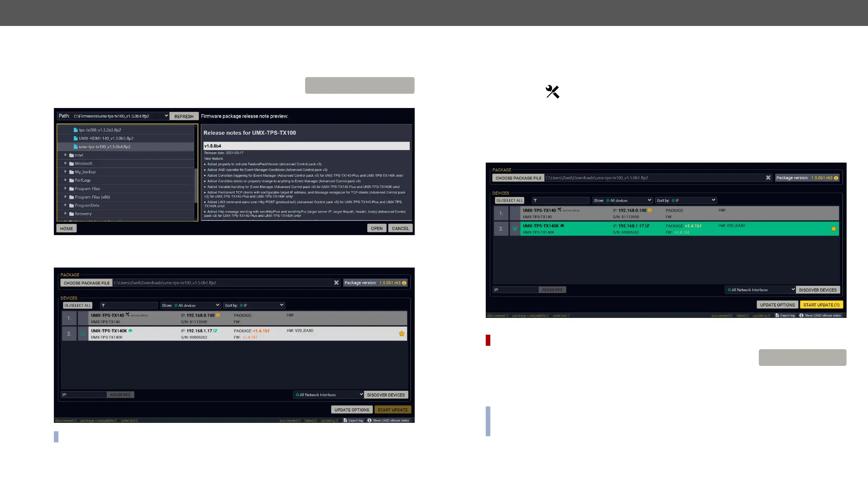This screenshot has height=487, width=868.
Task: Select the umx-tps-tx100_v1.5.0b4.lfp2 file
Action: 104,147
